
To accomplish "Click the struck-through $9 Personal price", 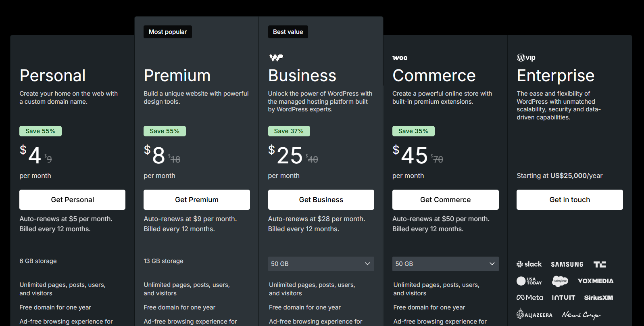I will [x=48, y=159].
